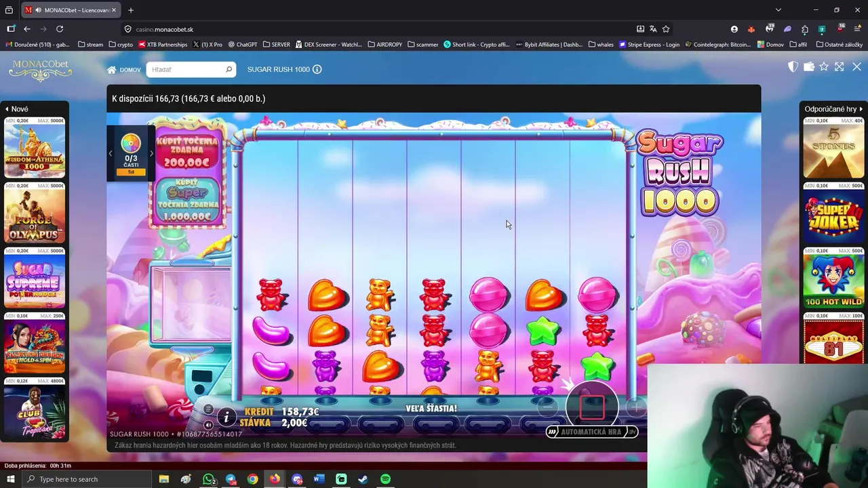Launch Sugar Supreme Powernudge game
Screen dimensions: 868x488
tap(35, 278)
